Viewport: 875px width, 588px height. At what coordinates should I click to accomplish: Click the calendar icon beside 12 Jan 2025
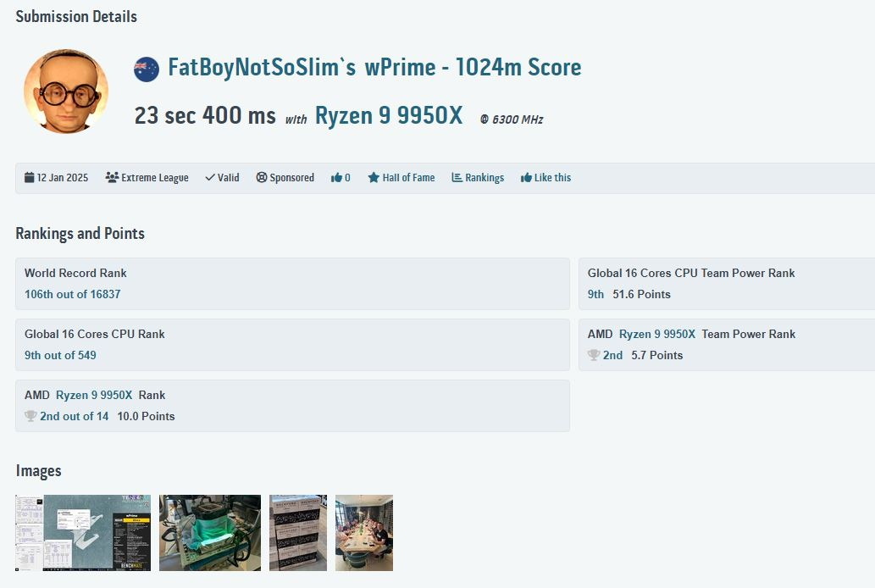click(x=29, y=178)
